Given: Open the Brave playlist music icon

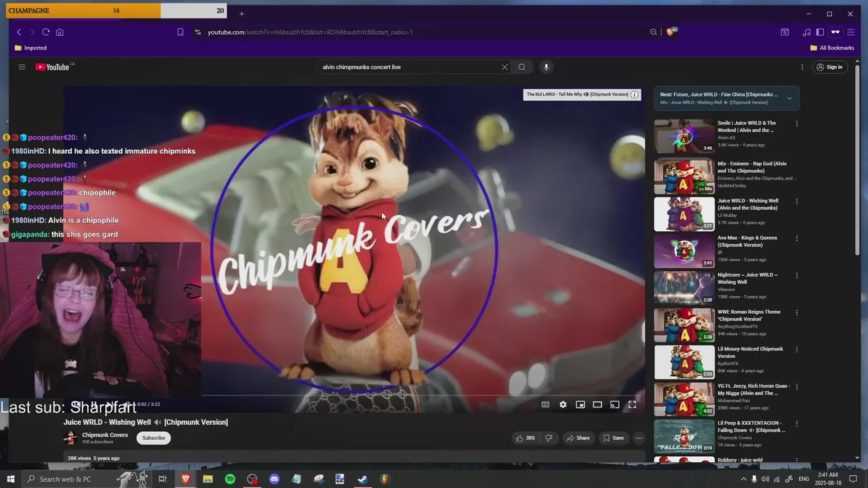Looking at the screenshot, I should [806, 32].
